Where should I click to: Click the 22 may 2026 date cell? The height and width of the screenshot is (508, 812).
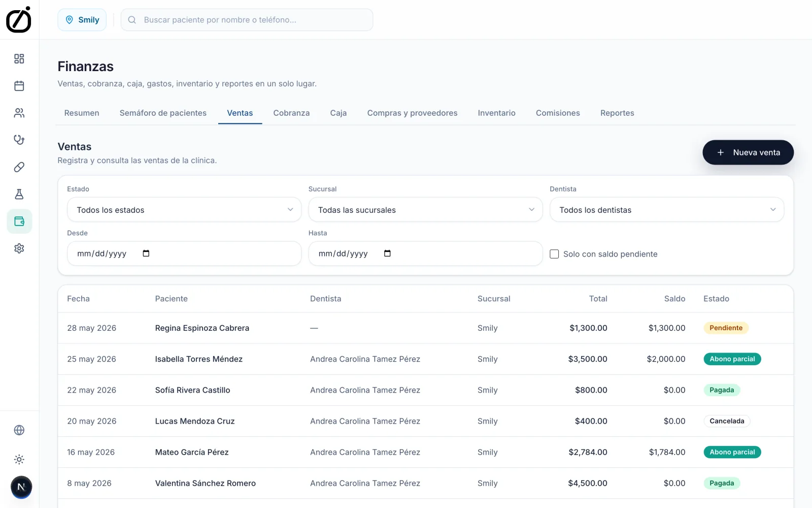pyautogui.click(x=92, y=390)
